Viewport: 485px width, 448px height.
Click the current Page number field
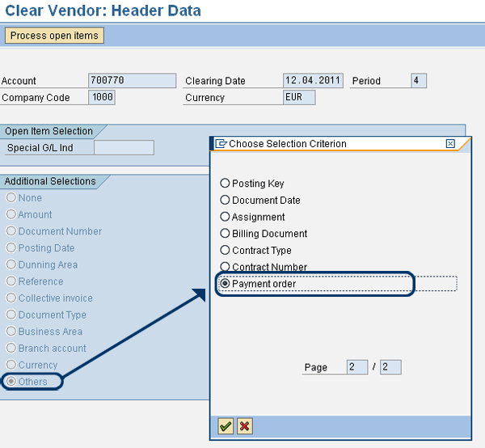pyautogui.click(x=356, y=367)
